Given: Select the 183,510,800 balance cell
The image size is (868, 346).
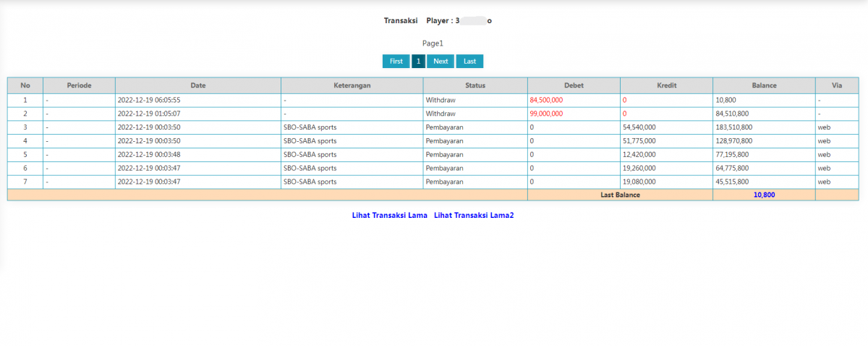Looking at the screenshot, I should [764, 127].
